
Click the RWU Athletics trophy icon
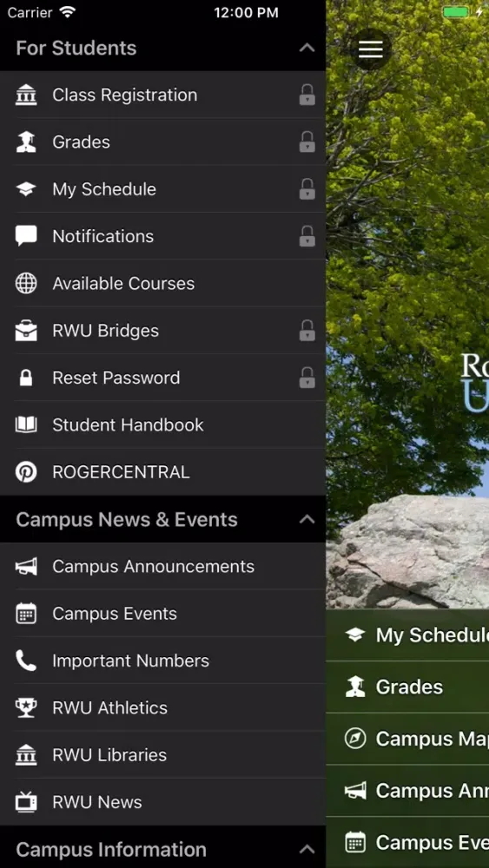click(x=26, y=707)
